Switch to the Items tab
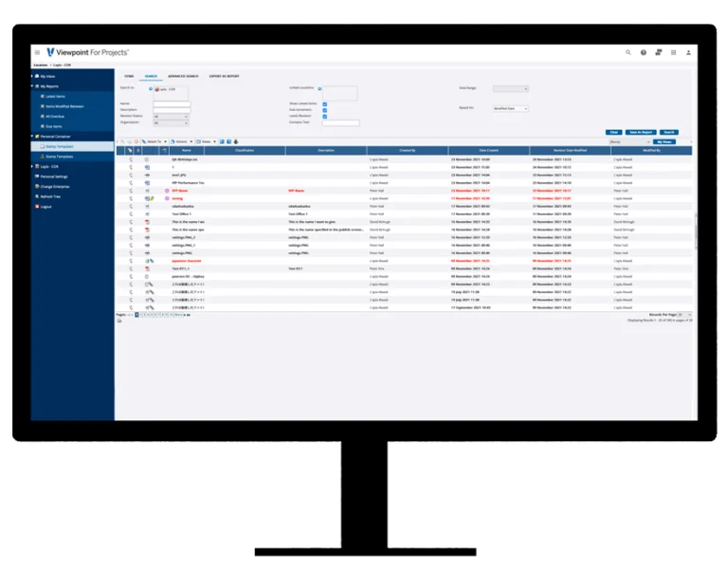Image resolution: width=728 pixels, height=572 pixels. click(x=129, y=76)
